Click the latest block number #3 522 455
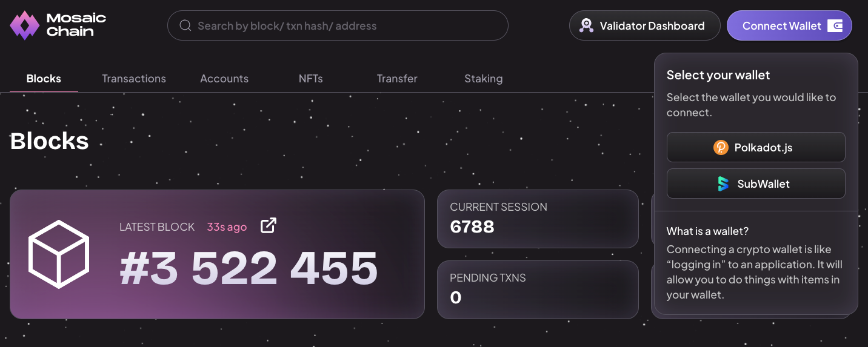 249,268
